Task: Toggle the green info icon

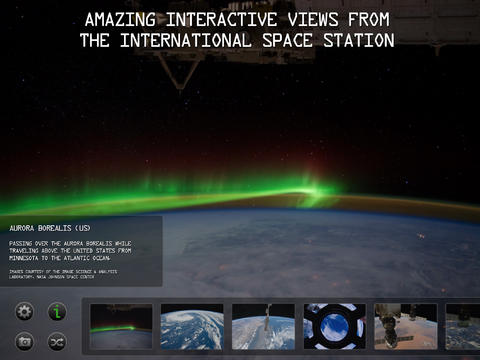Action: pos(57,312)
